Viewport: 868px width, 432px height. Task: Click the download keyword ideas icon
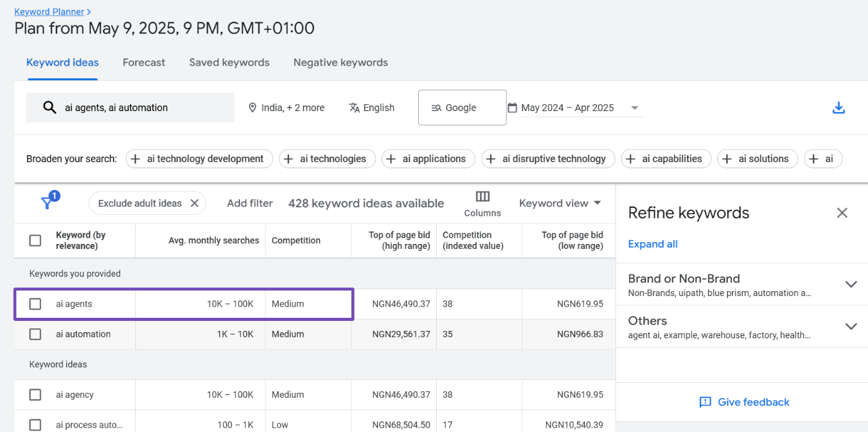tap(838, 108)
